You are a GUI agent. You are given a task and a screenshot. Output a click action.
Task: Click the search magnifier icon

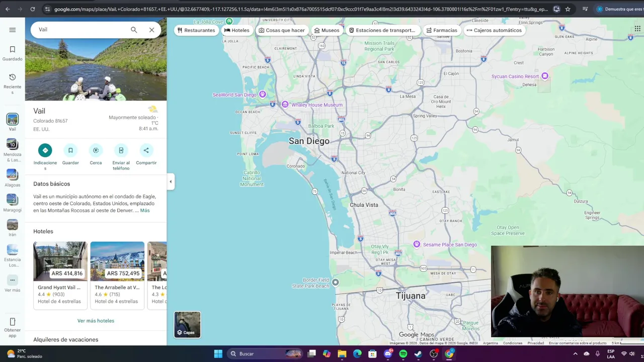click(x=134, y=30)
